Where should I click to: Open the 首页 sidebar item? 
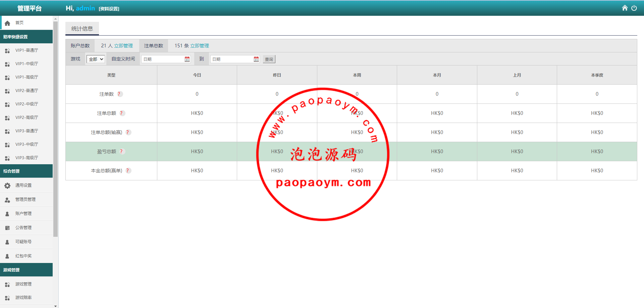tap(26, 23)
